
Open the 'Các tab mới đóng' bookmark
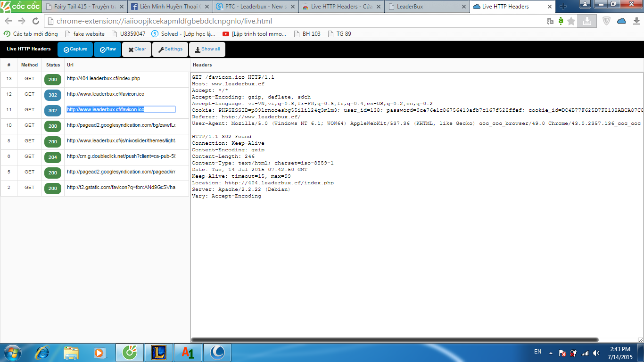tap(31, 34)
